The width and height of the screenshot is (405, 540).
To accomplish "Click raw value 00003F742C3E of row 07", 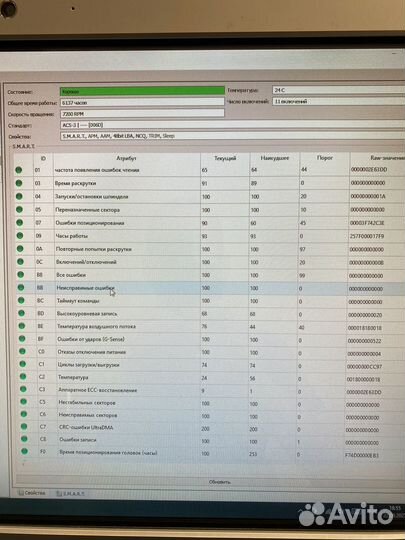I will click(x=367, y=223).
